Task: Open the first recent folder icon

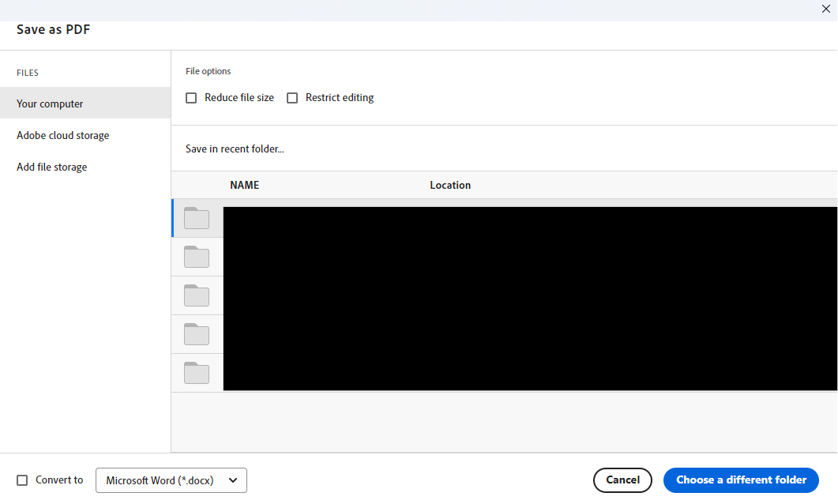Action: (x=197, y=218)
